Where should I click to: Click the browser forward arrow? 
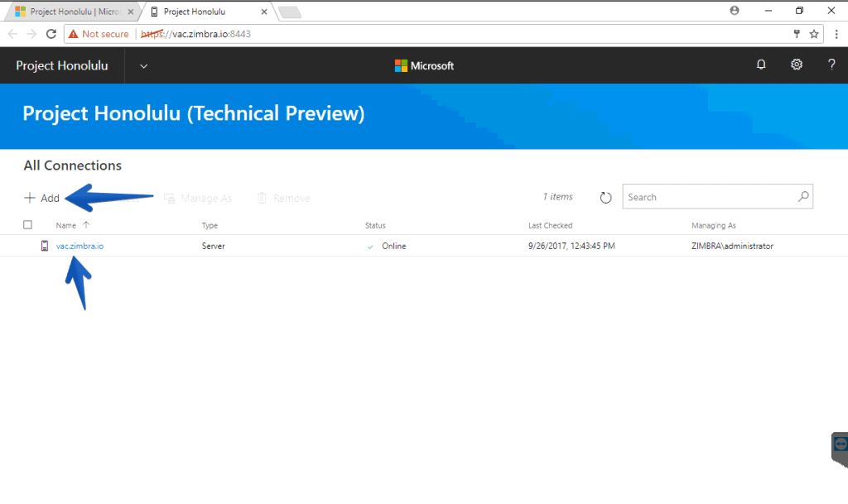click(32, 34)
